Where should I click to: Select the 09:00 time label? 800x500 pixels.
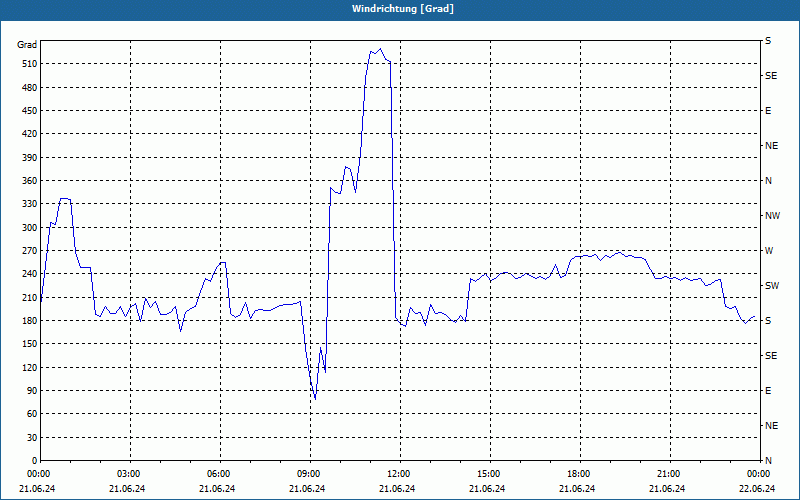(x=309, y=474)
